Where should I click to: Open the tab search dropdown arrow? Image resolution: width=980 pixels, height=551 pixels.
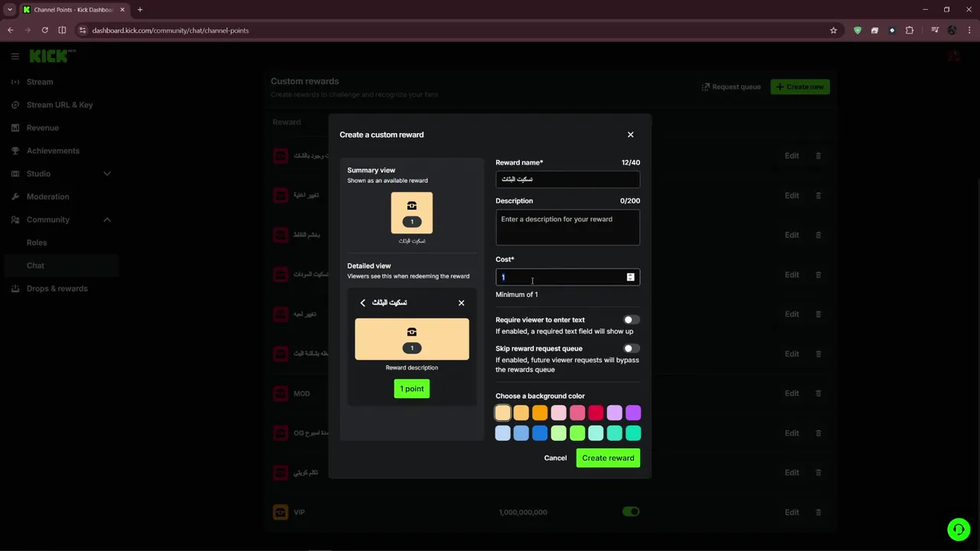(x=10, y=10)
